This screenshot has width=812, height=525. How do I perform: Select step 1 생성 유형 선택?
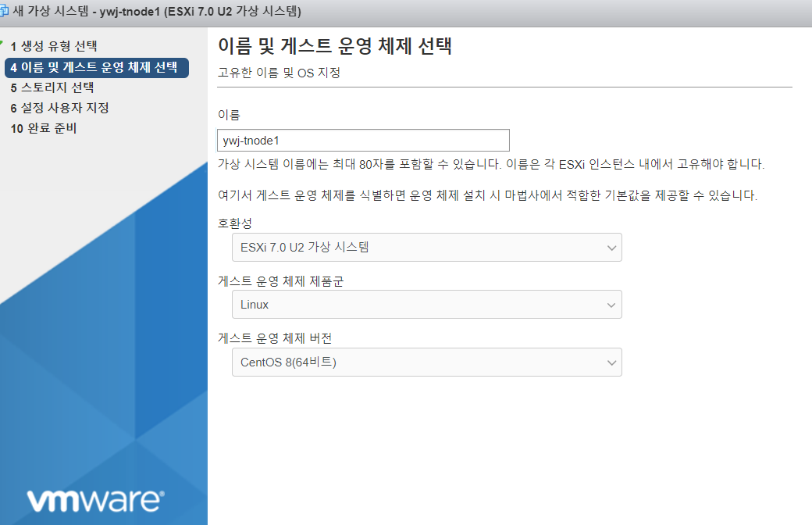click(54, 46)
